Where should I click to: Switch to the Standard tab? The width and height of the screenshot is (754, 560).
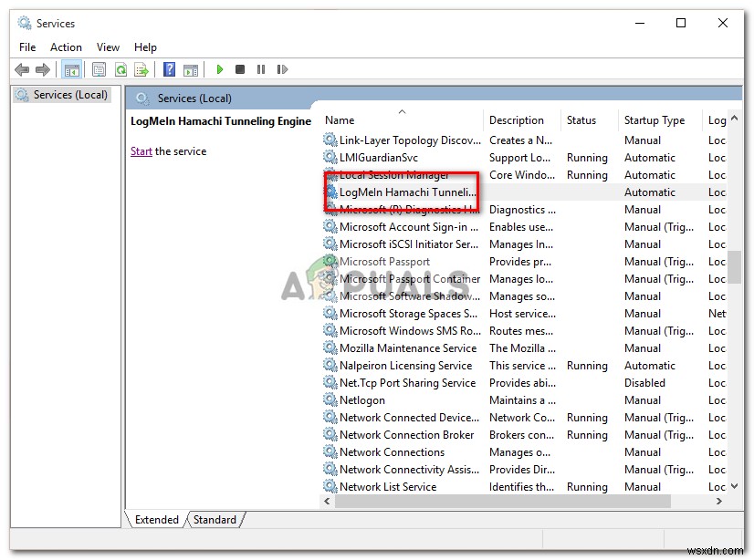pyautogui.click(x=215, y=520)
